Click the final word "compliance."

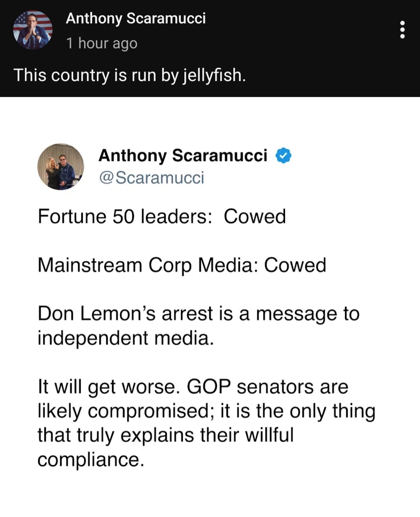91,460
